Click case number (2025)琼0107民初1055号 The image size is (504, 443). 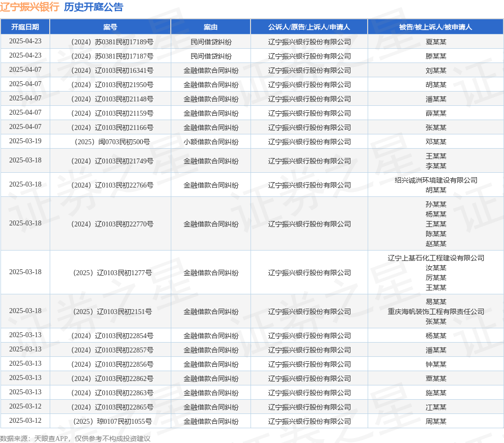112,421
